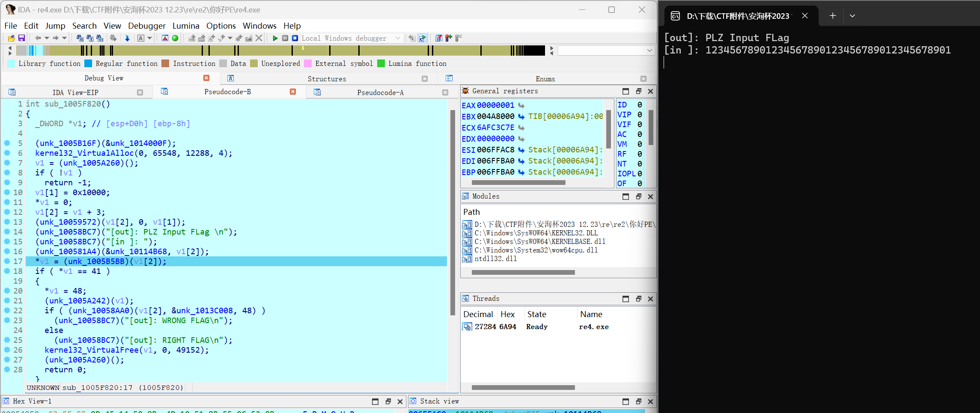Toggle breakpoint dot on line 28
Image resolution: width=980 pixels, height=413 pixels.
coord(7,369)
